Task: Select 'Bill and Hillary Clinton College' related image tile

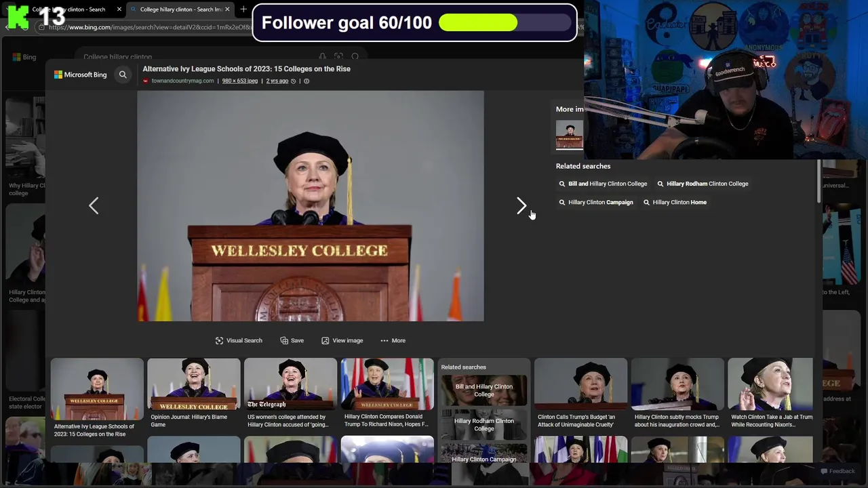Action: [x=484, y=390]
